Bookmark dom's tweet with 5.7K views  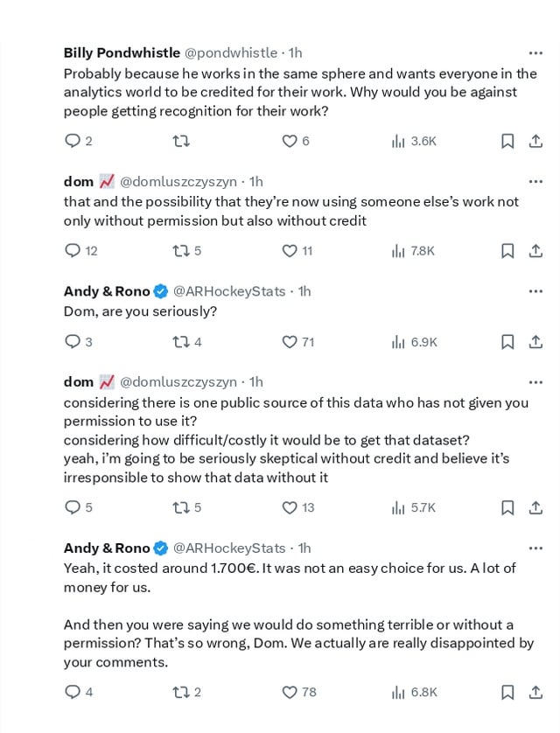point(507,507)
